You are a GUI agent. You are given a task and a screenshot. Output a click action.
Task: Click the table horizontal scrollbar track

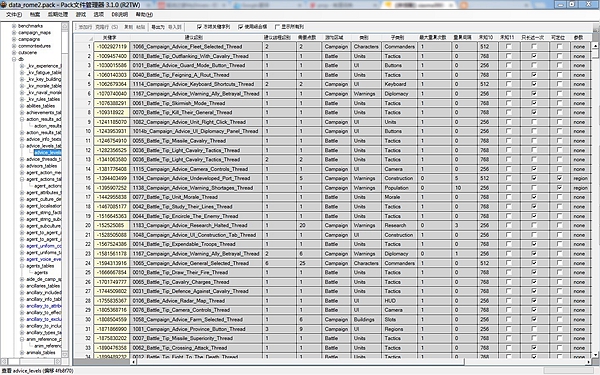[x=525, y=361]
